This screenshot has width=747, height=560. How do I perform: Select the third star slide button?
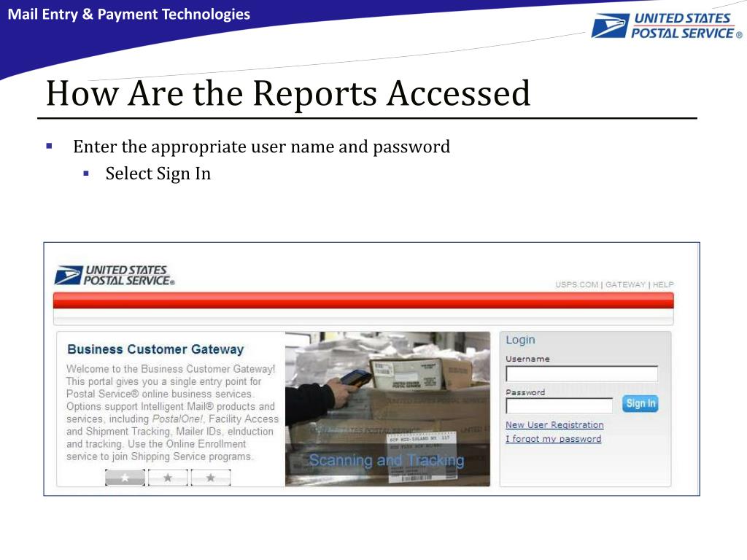coord(211,478)
